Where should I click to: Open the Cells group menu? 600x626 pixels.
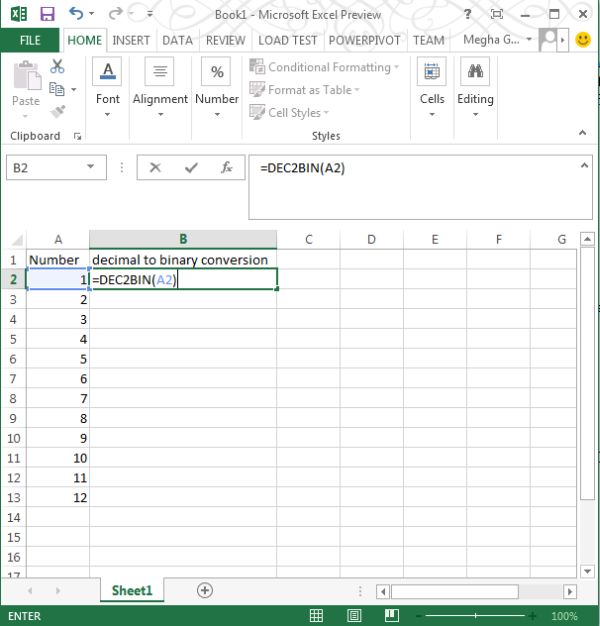coord(432,88)
